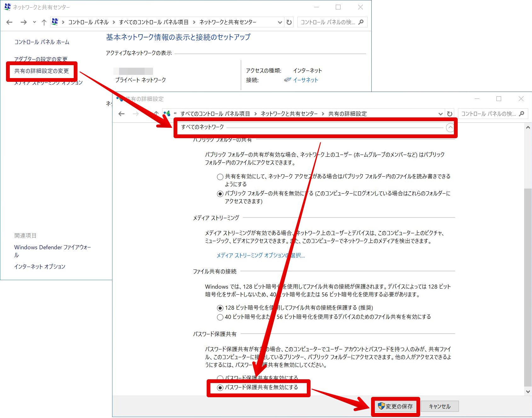This screenshot has width=532, height=418.
Task: Expand address history dropdown in 共有の詳細設定 window
Action: pyautogui.click(x=440, y=114)
